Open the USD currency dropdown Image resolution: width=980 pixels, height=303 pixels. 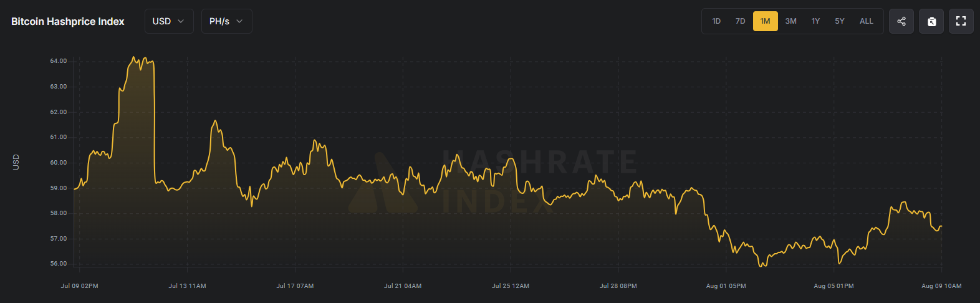click(168, 21)
